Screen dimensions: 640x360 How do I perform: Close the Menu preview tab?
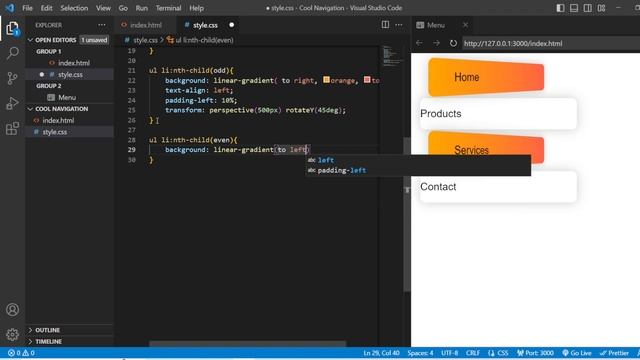(465, 25)
